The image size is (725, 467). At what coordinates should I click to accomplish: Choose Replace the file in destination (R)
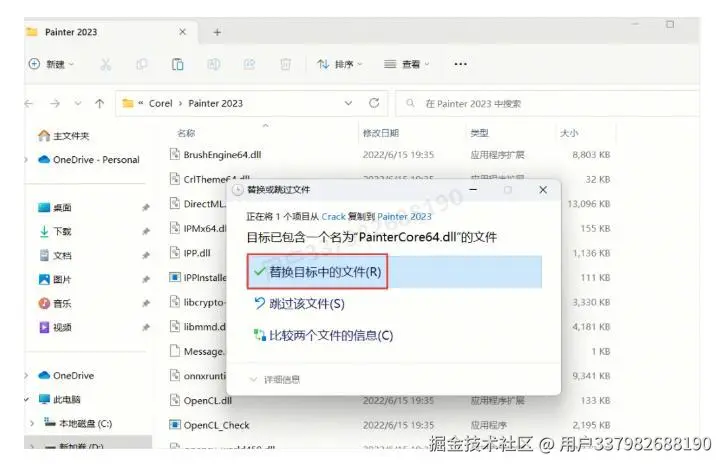click(394, 272)
